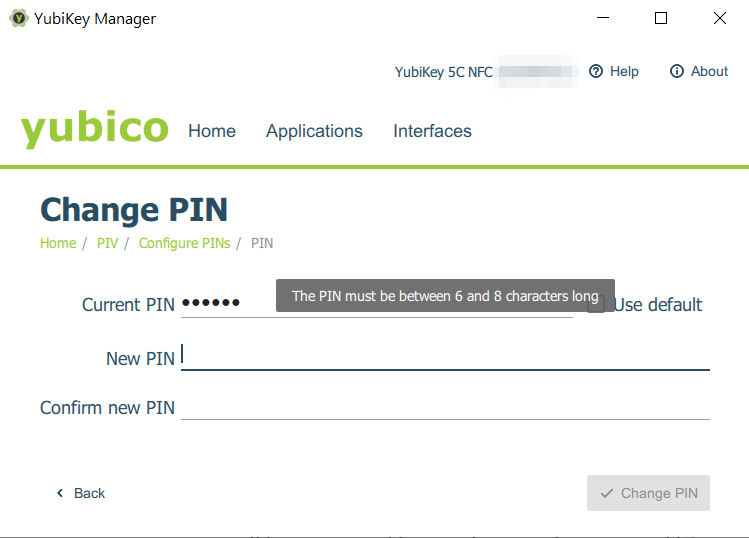The width and height of the screenshot is (749, 538).
Task: Click the Change PIN checkmark icon
Action: [606, 493]
